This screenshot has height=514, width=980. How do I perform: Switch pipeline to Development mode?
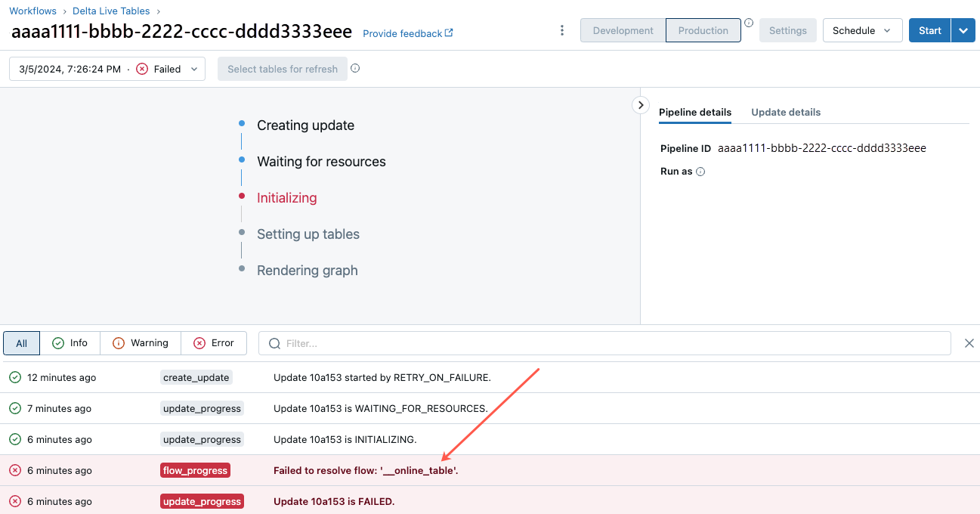(623, 30)
